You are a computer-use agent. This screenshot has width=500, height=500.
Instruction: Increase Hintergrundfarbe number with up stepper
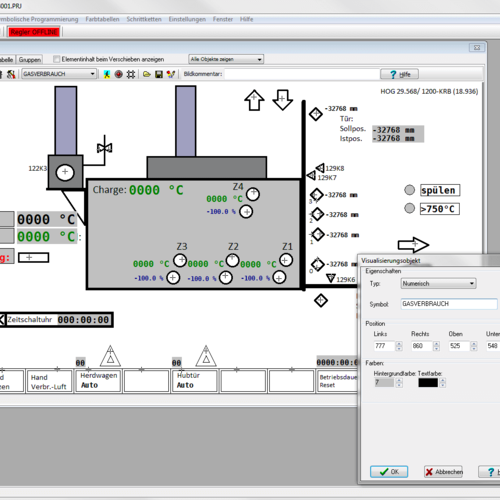399,380
